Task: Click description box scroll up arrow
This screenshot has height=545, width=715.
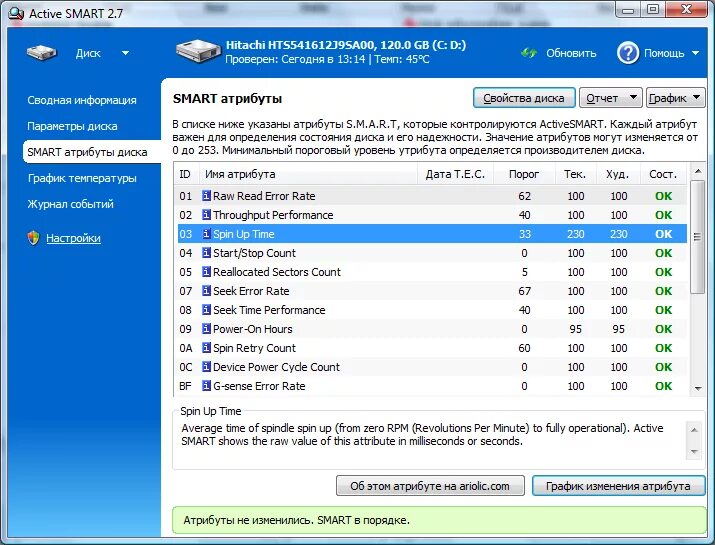Action: 694,430
